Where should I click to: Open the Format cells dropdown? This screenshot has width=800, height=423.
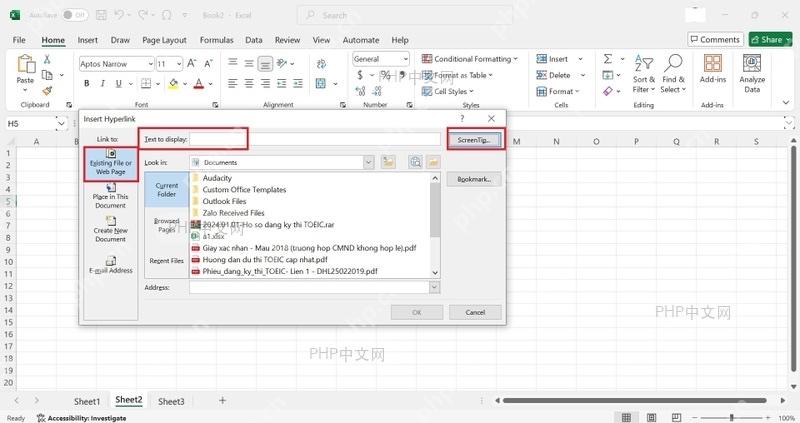point(558,91)
